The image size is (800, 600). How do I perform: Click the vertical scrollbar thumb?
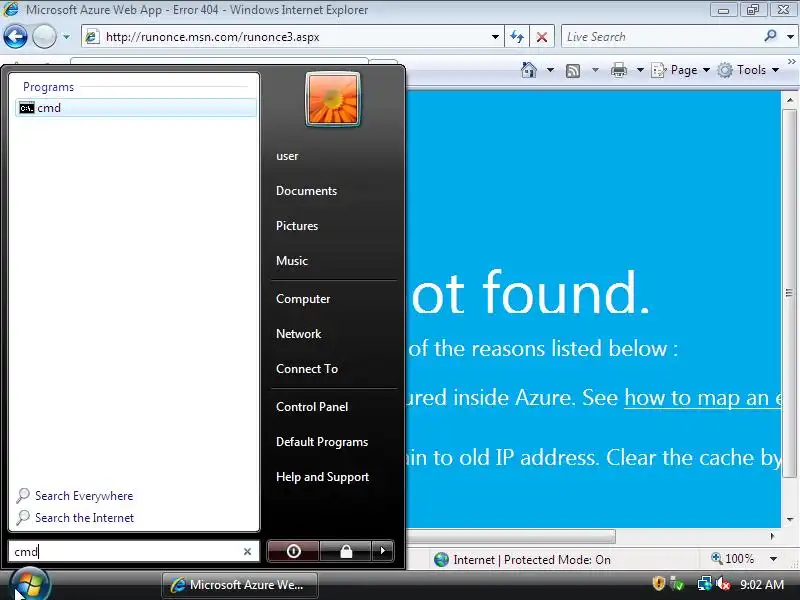(x=789, y=293)
